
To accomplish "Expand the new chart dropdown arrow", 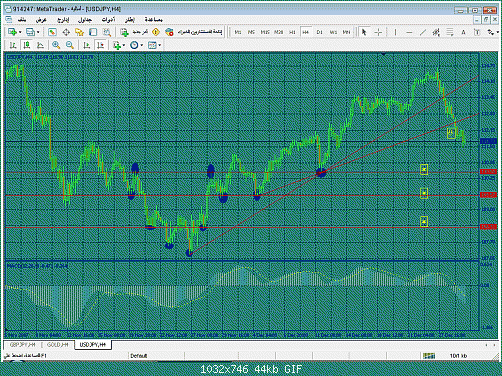I will click(x=20, y=32).
